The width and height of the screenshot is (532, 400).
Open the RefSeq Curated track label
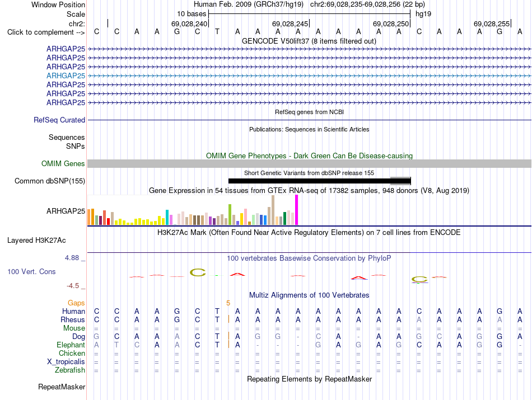59,120
